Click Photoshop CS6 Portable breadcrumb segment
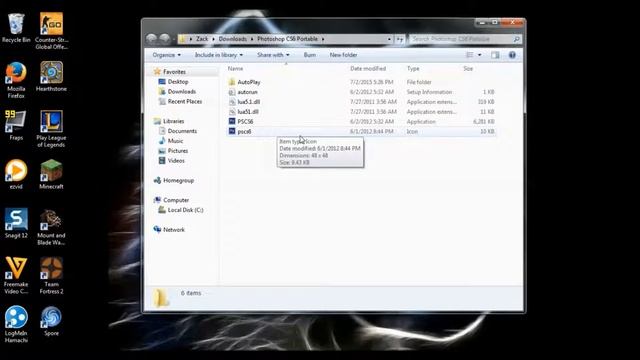The image size is (640, 360). click(x=287, y=39)
